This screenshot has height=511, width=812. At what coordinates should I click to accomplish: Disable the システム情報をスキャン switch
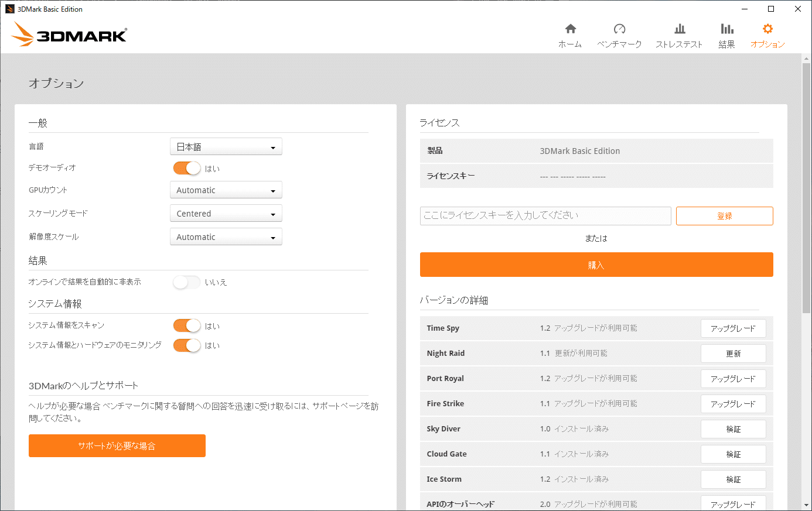click(x=187, y=325)
